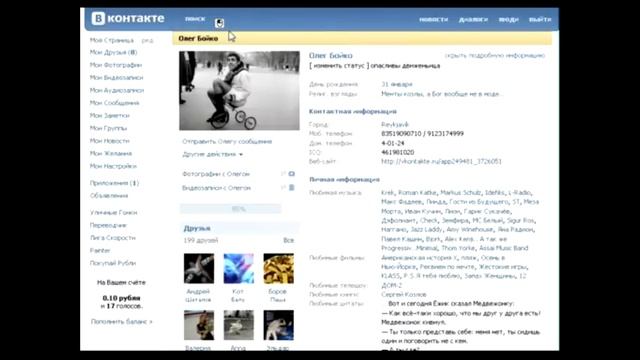This screenshot has height=360, width=640.
Task: Open the vkontakte.ru/app website link
Action: (441, 161)
